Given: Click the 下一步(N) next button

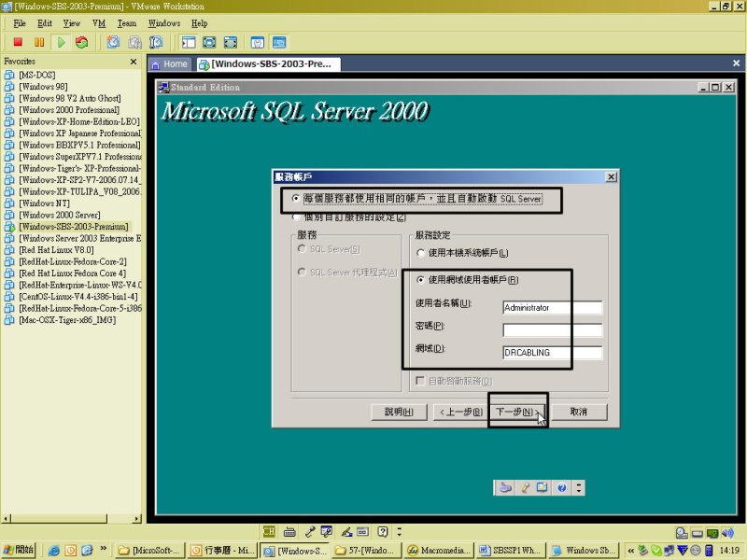Looking at the screenshot, I should pos(517,412).
